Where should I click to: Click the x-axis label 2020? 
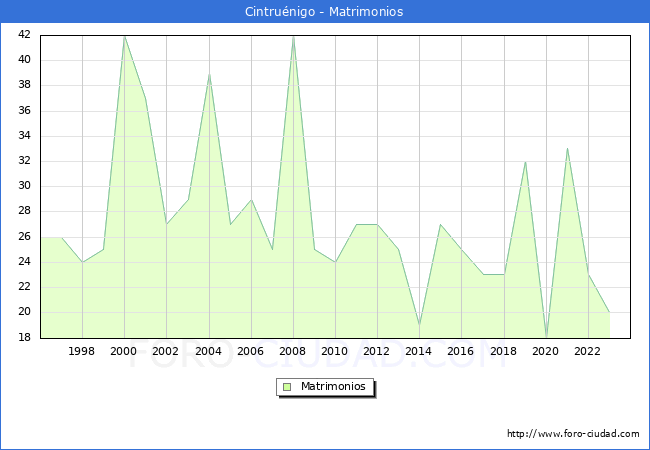pos(546,351)
